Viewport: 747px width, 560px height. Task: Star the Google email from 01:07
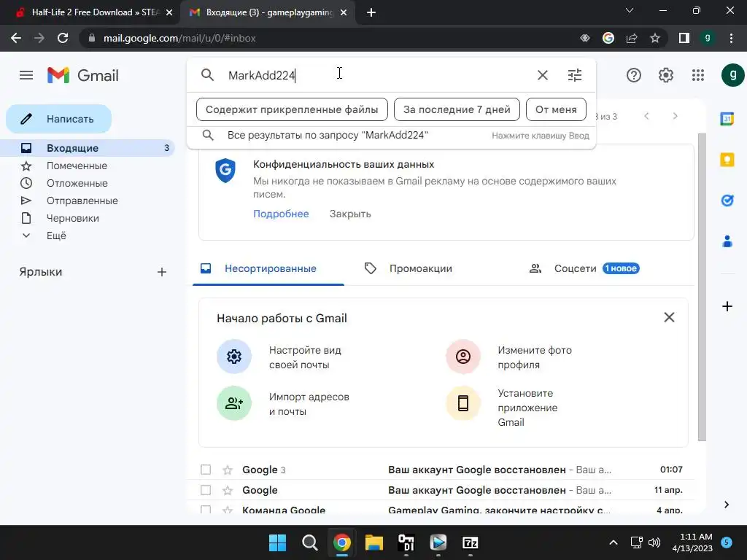click(x=228, y=470)
